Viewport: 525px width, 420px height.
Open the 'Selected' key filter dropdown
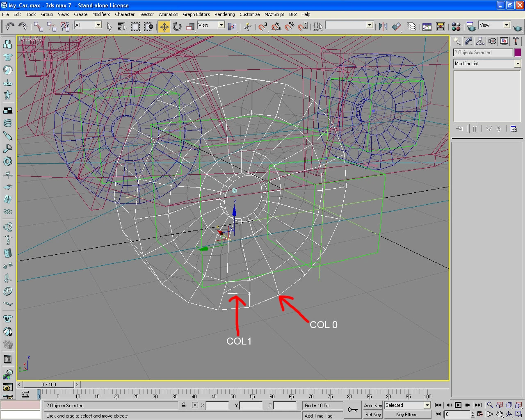coord(427,405)
